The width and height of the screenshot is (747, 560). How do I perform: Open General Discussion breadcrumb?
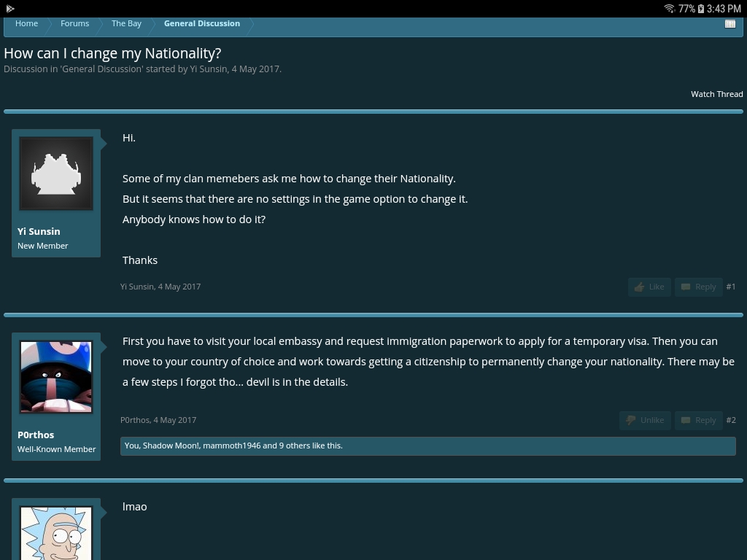click(202, 23)
